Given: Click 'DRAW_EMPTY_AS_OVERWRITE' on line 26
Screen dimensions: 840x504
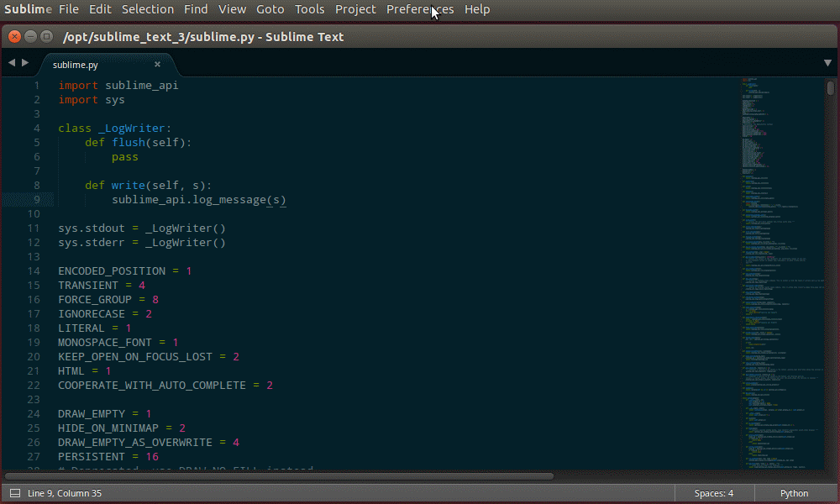Looking at the screenshot, I should 135,443.
